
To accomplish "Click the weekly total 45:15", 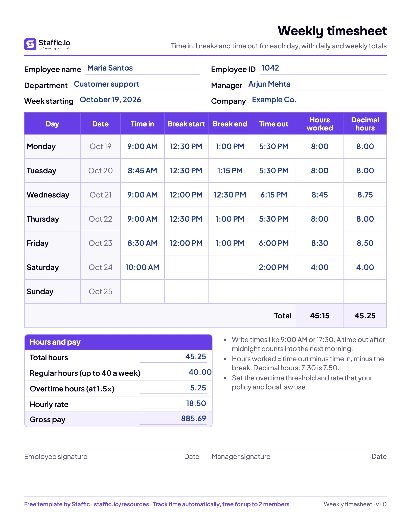I will point(320,316).
